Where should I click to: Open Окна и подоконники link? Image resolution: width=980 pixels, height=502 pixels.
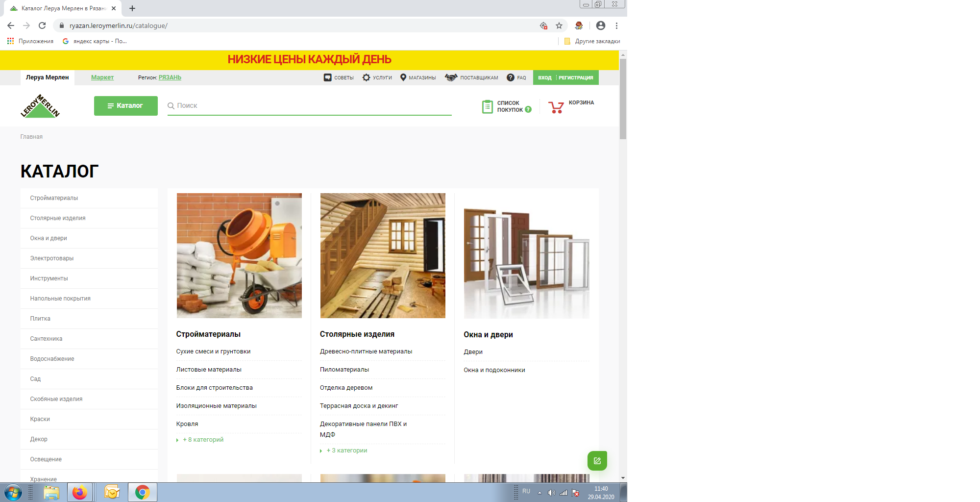click(494, 370)
